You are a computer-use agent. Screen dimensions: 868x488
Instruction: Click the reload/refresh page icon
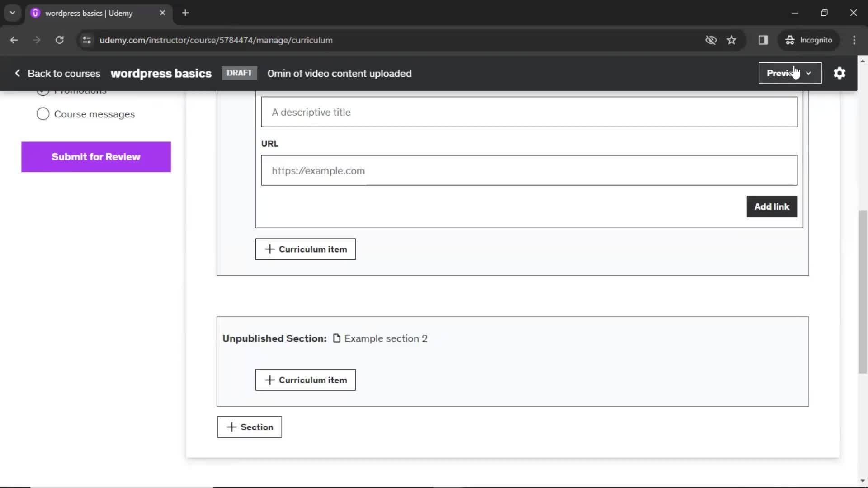(60, 40)
